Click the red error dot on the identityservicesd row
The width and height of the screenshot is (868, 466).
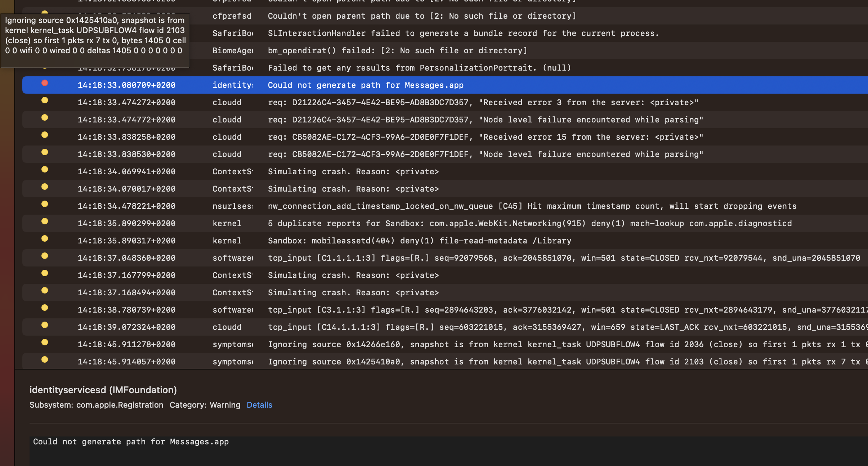(x=45, y=83)
